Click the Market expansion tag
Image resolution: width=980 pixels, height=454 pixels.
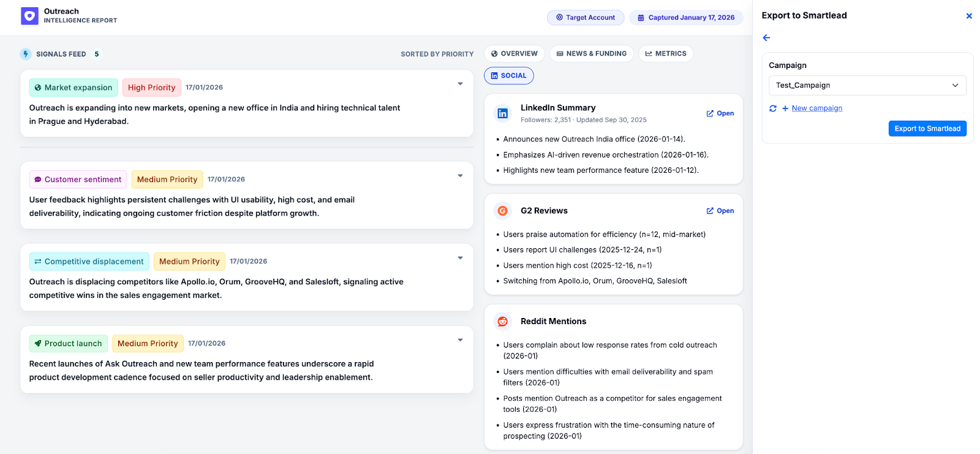tap(73, 88)
